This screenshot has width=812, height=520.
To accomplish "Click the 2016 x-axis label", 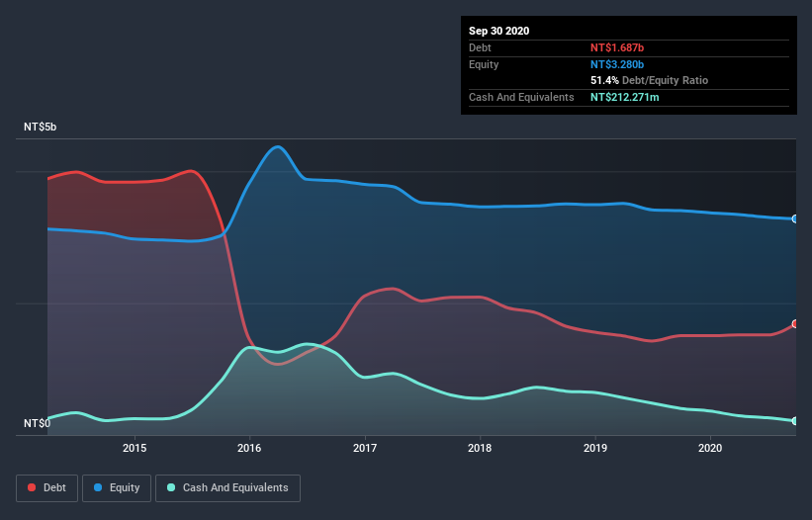I will 249,448.
